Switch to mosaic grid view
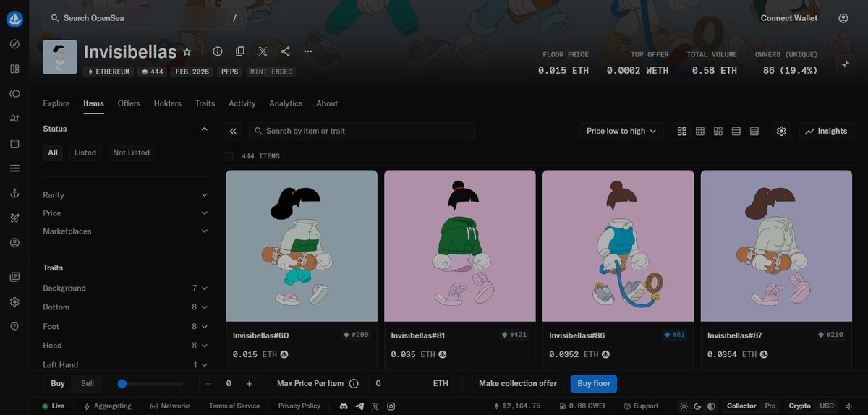Viewport: 868px width, 415px height. (x=718, y=131)
